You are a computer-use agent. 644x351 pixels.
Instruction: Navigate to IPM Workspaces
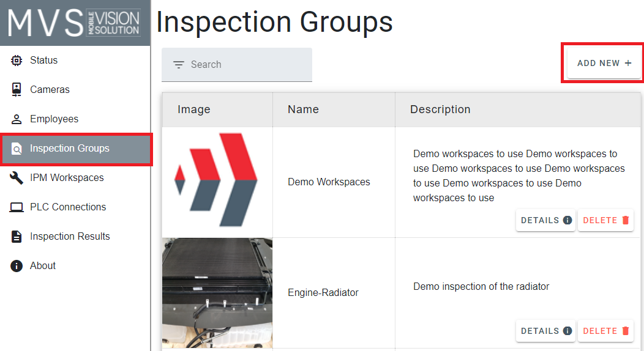(75, 177)
